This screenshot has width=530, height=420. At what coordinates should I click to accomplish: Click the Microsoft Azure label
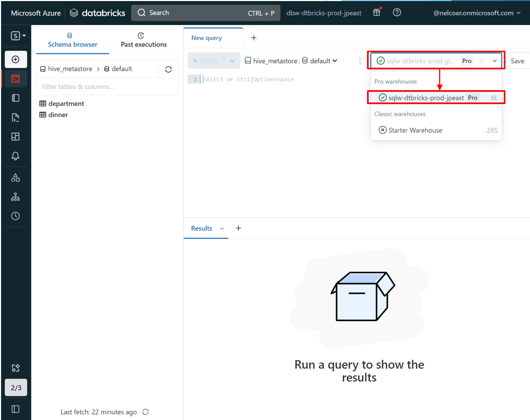pyautogui.click(x=36, y=13)
